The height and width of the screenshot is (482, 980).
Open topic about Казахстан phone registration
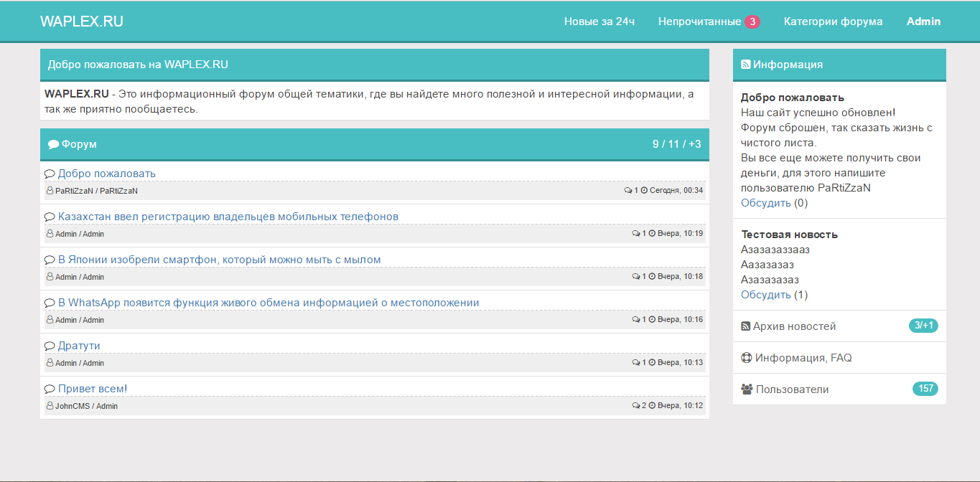(228, 217)
